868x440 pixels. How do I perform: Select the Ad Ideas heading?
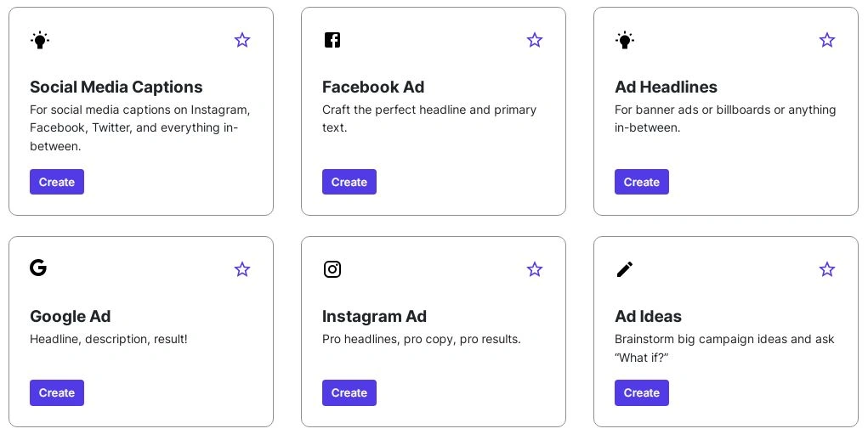(648, 316)
